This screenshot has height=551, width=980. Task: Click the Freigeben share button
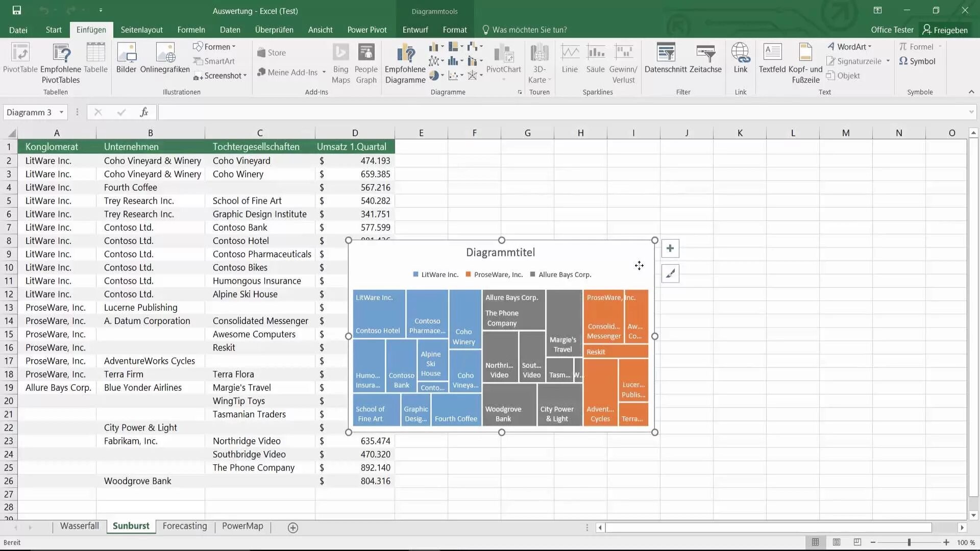coord(945,30)
